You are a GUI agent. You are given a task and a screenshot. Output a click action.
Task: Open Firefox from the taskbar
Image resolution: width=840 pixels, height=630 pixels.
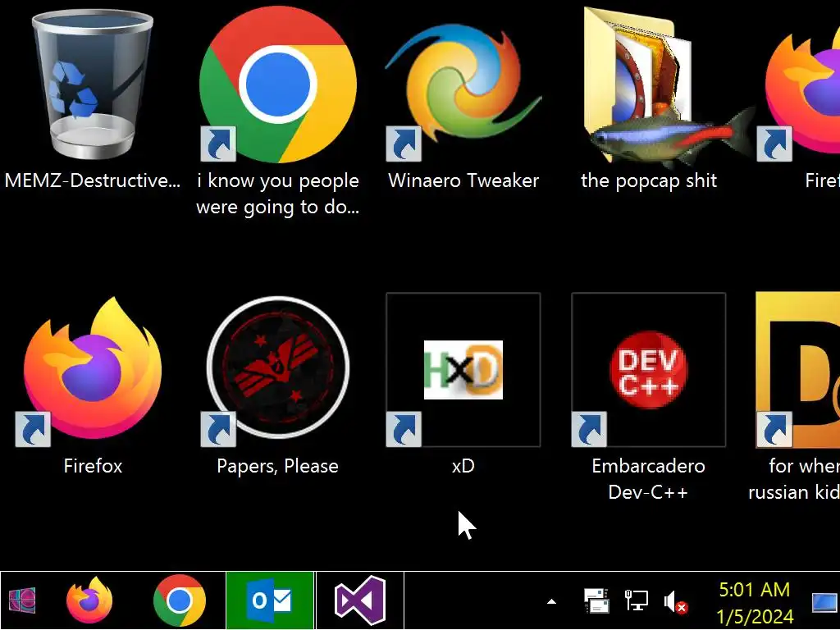pos(89,600)
